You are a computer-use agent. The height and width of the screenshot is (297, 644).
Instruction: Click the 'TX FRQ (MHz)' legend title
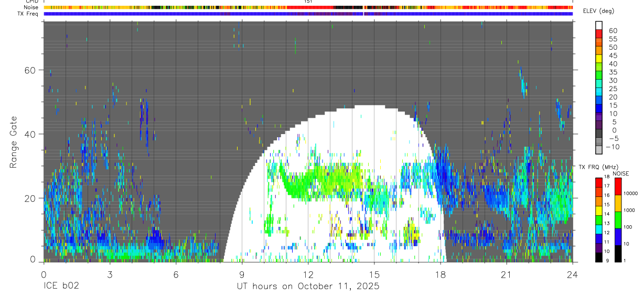pos(598,167)
